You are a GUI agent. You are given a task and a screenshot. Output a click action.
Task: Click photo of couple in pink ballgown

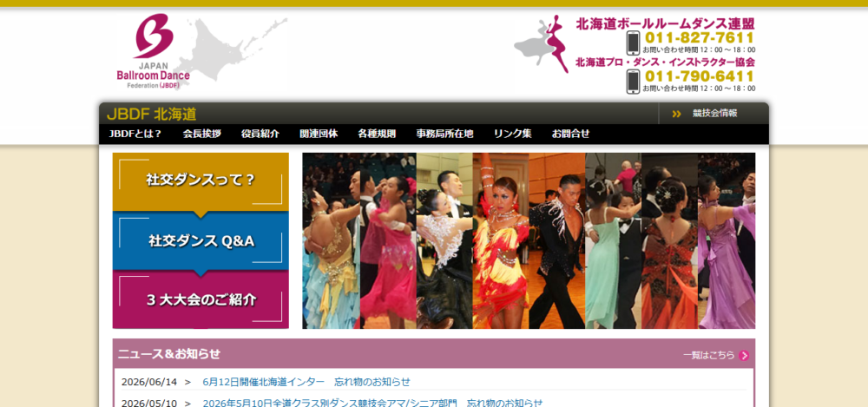coord(388,241)
